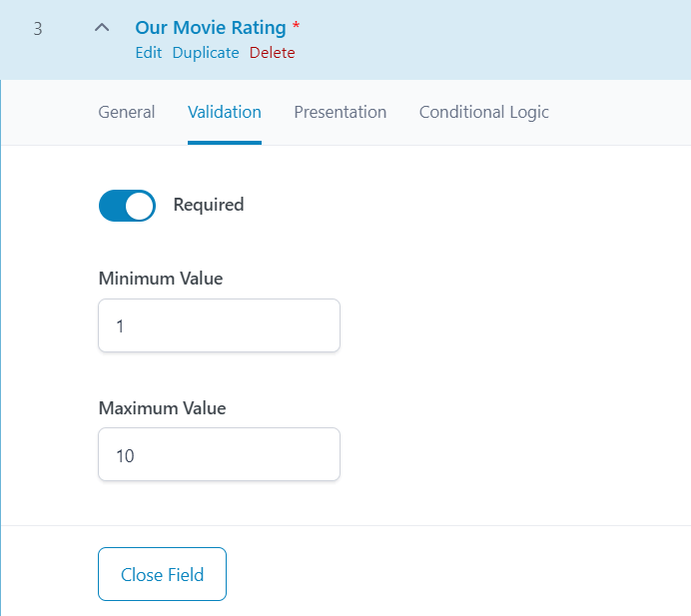
Task: Switch to the General tab
Action: point(126,112)
